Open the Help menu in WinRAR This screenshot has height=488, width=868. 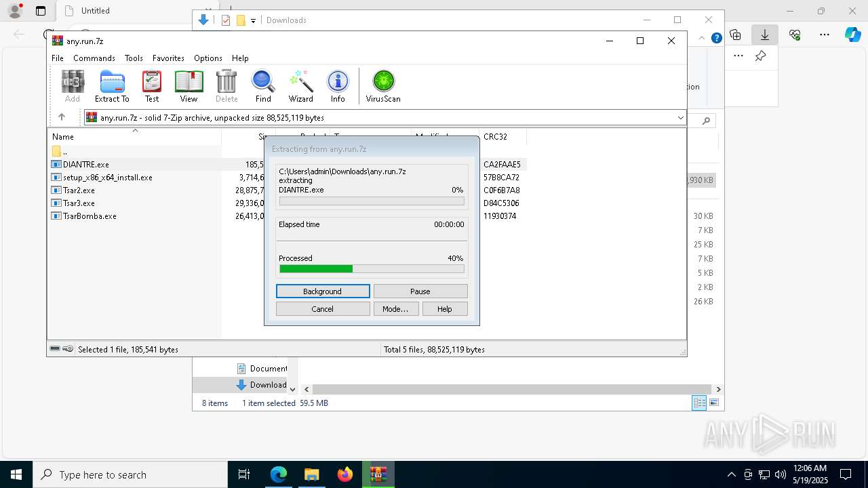(x=240, y=58)
